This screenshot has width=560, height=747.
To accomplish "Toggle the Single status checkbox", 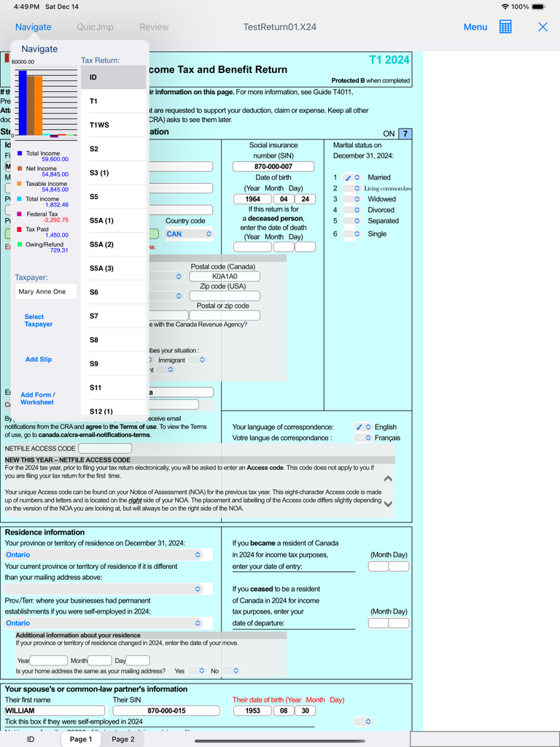I will coord(352,234).
